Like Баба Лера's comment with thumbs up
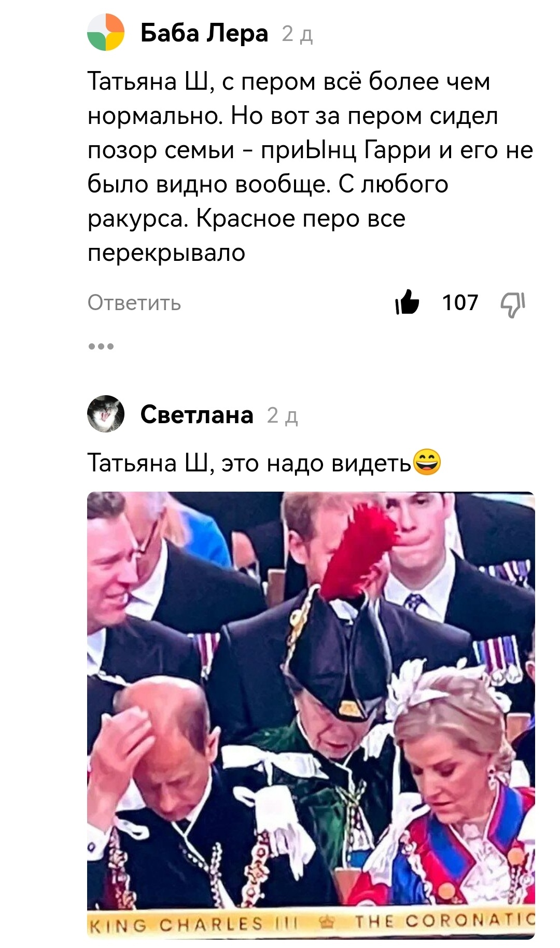 408,302
